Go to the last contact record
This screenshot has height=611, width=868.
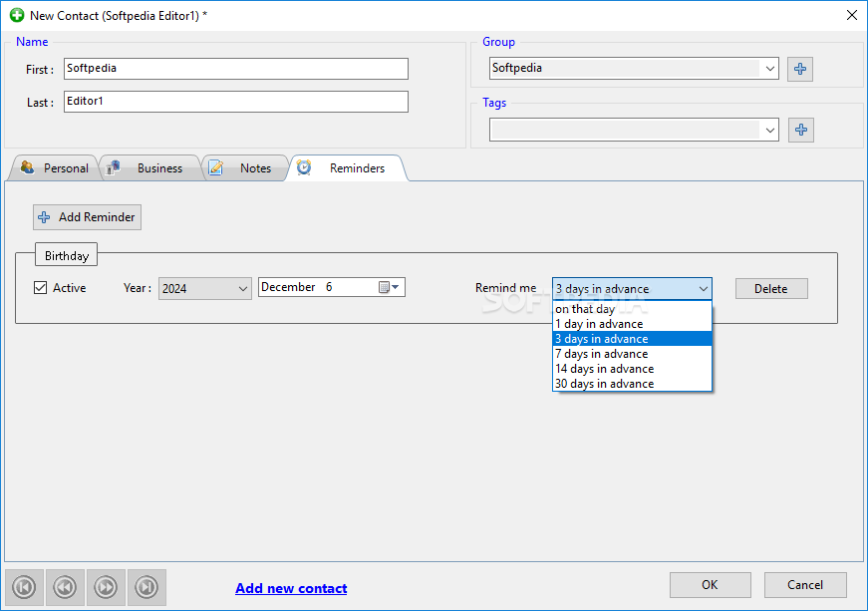pos(146,587)
